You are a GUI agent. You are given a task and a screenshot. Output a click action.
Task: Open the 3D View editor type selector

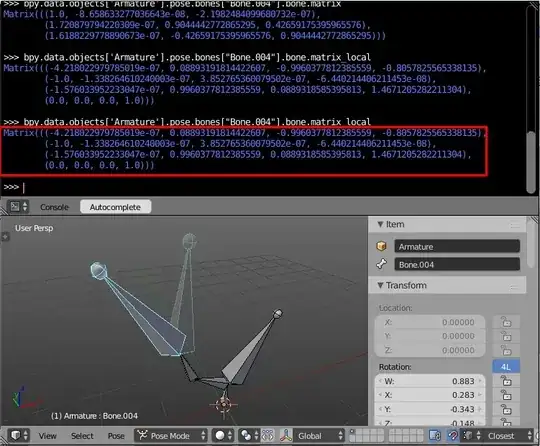[19, 436]
